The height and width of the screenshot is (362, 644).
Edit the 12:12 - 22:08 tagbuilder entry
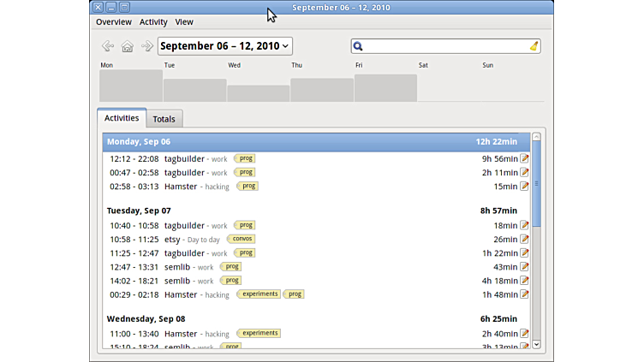tap(525, 158)
